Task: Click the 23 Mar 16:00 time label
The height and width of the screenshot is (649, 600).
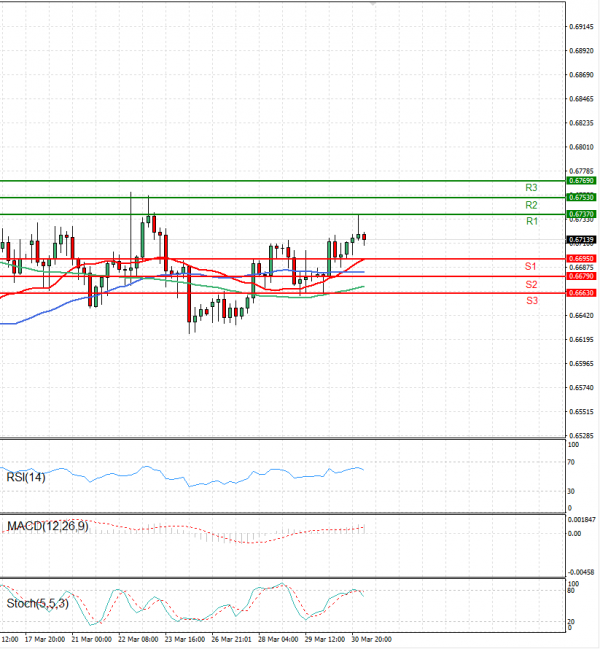Action: pos(185,639)
